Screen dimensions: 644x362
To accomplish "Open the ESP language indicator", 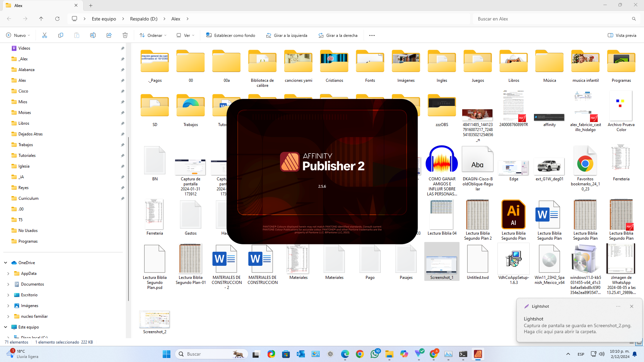I will point(581,354).
